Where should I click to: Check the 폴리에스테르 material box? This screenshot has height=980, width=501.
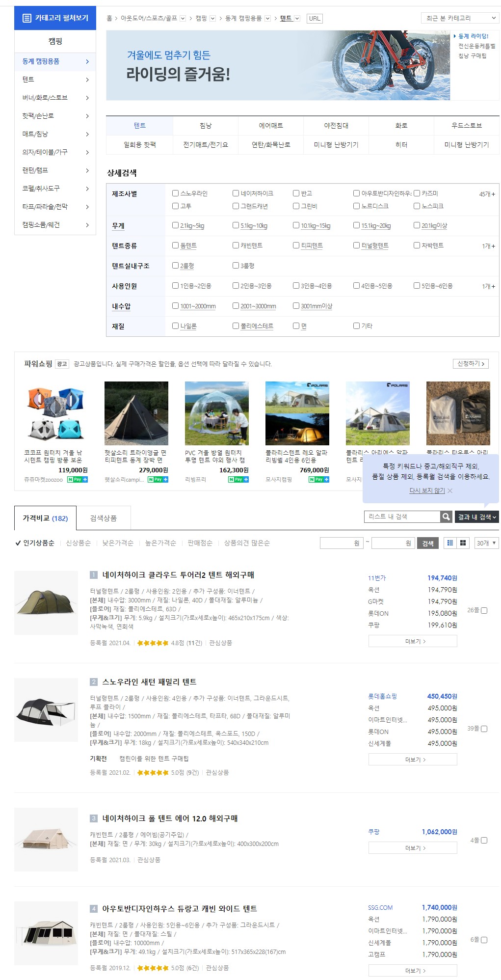pos(236,326)
